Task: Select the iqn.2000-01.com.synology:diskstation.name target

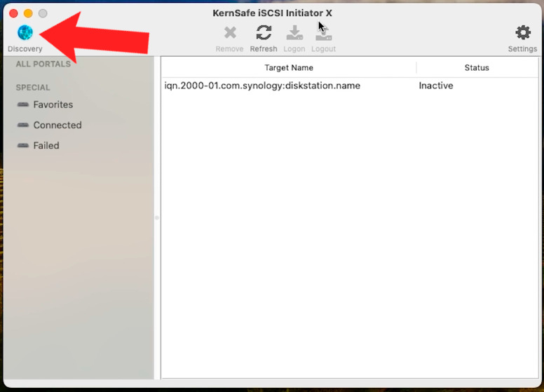Action: [x=262, y=86]
